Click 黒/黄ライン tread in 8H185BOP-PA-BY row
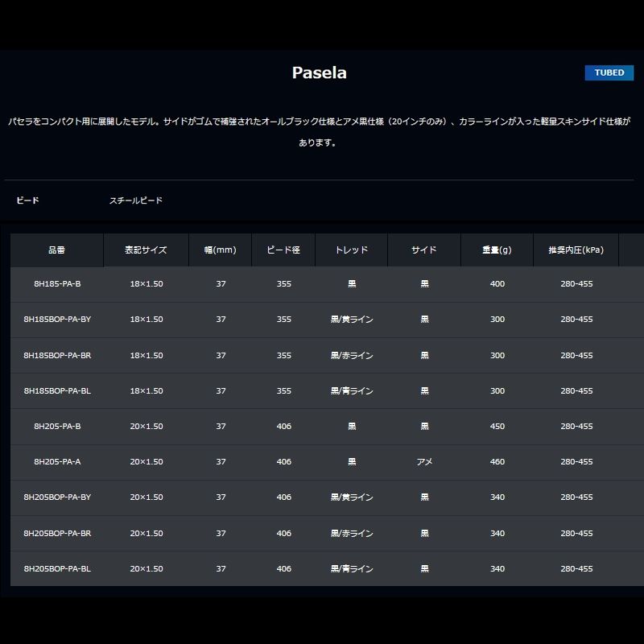This screenshot has height=644, width=644. pyautogui.click(x=352, y=319)
